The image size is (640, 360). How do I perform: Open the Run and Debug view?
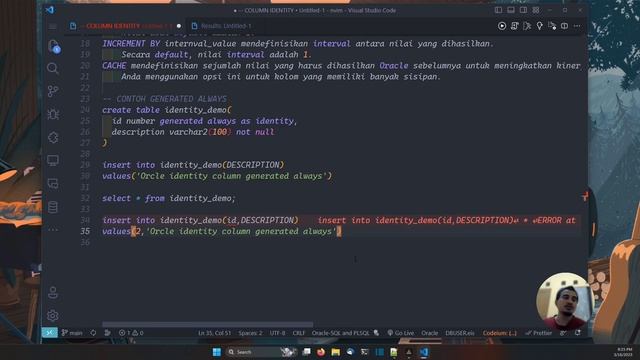point(53,114)
